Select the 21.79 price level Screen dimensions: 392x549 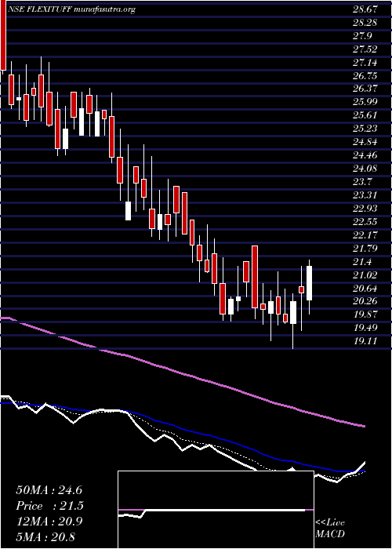[x=365, y=249]
